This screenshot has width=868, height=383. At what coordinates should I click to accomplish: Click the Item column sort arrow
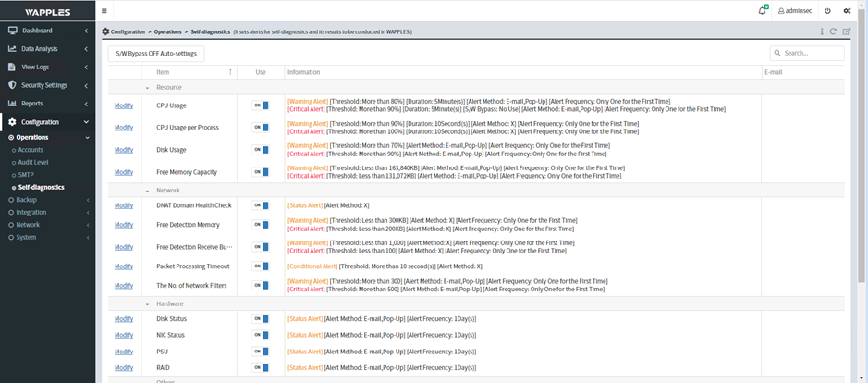(x=230, y=71)
